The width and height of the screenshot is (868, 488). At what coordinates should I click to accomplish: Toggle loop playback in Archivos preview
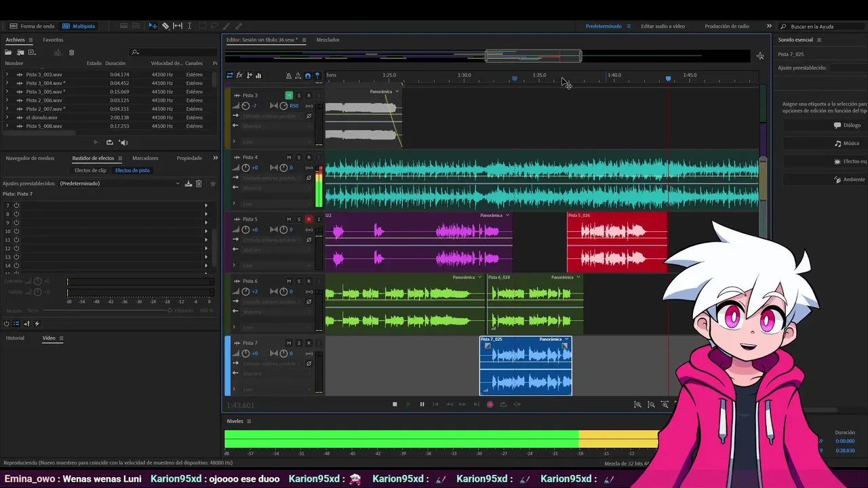[x=109, y=142]
